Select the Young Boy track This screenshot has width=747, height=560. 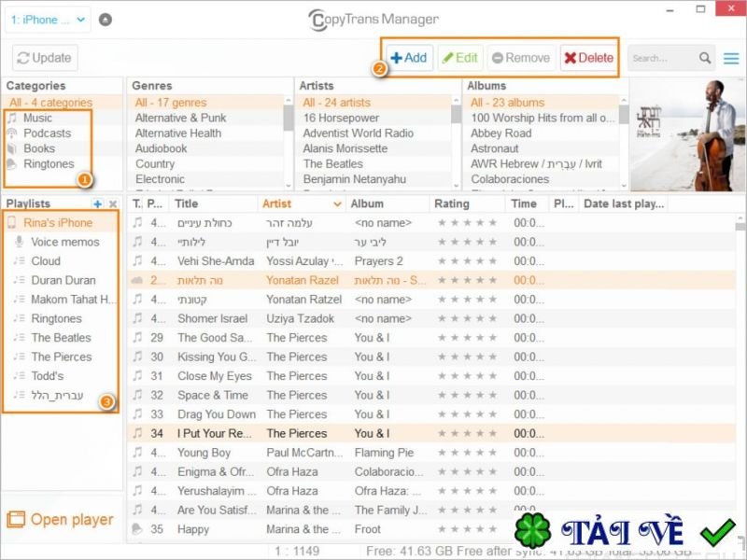coord(204,452)
